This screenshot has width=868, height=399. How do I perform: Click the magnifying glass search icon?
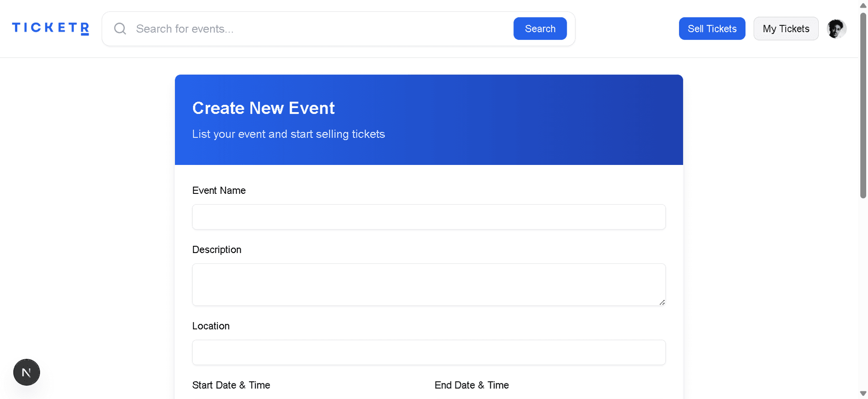tap(120, 29)
